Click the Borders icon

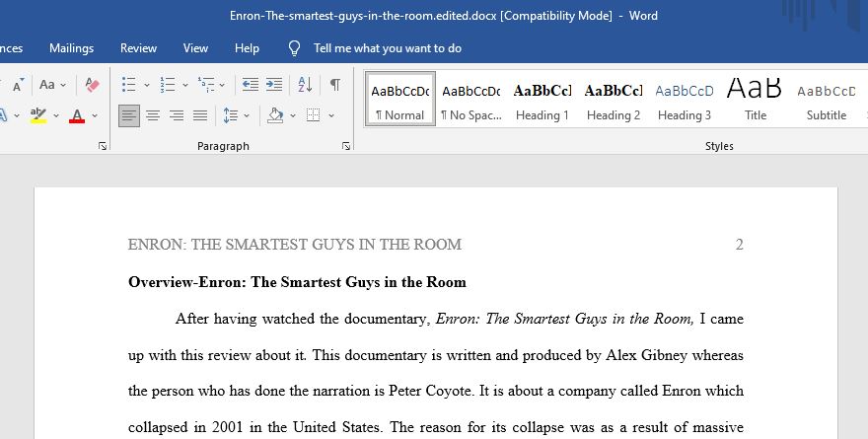(x=314, y=115)
